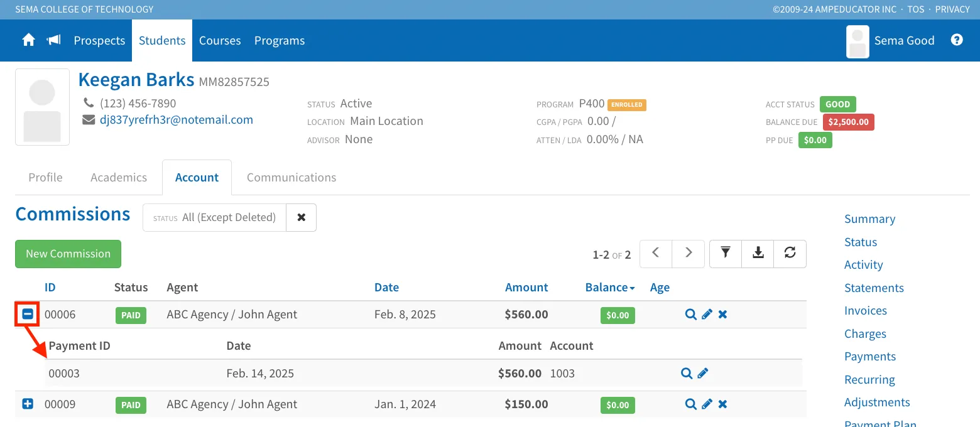Open the announcements megaphone icon
The image size is (980, 427).
click(54, 40)
